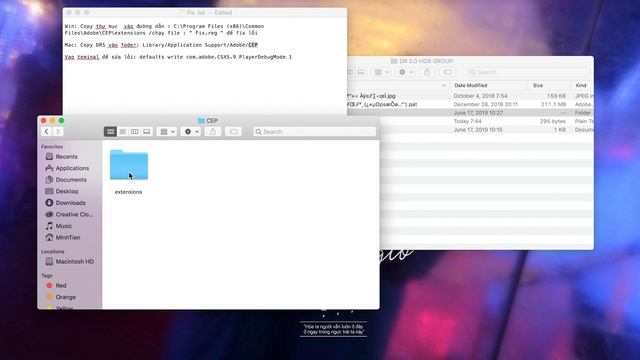Select the row dated June 17, 2019 10:15
The image size is (640, 360).
pyautogui.click(x=470, y=130)
